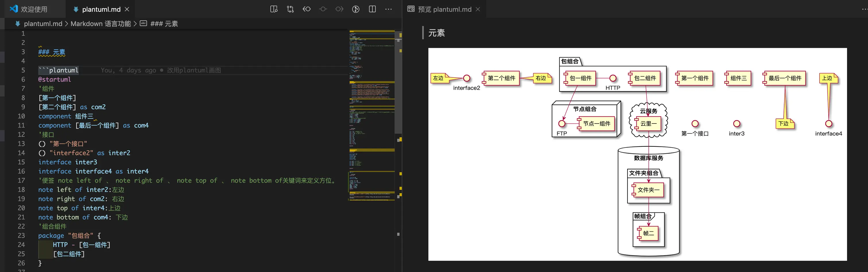Click the preview tab's document icon
Screen dimensions: 868x272
tap(411, 9)
